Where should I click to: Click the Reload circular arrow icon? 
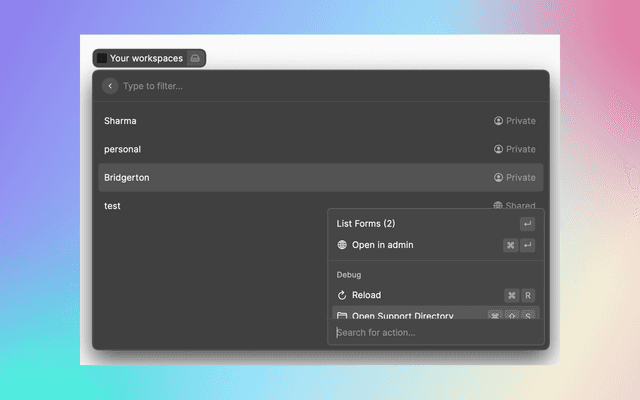(x=342, y=295)
